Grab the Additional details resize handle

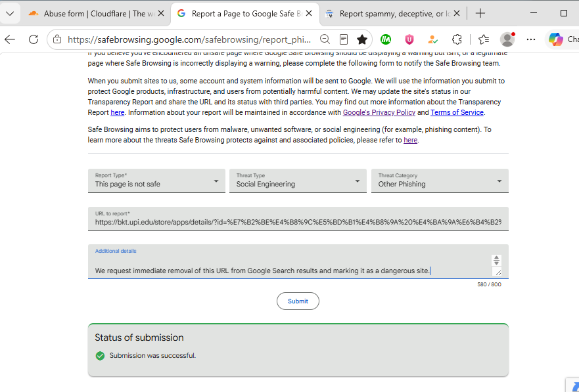(498, 272)
